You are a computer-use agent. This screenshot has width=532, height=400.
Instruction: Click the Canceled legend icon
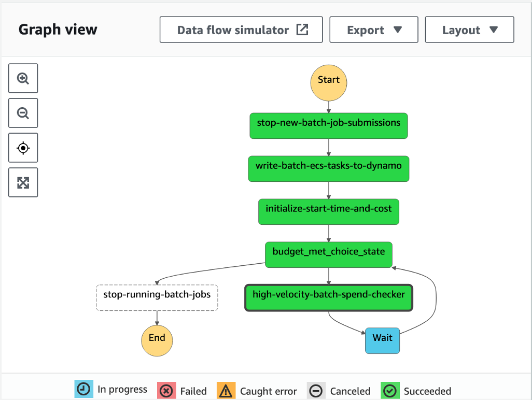tap(316, 391)
